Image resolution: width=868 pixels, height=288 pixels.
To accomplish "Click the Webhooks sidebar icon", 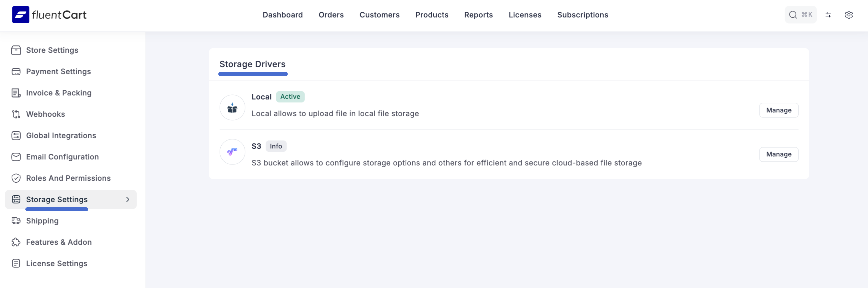I will pos(16,114).
